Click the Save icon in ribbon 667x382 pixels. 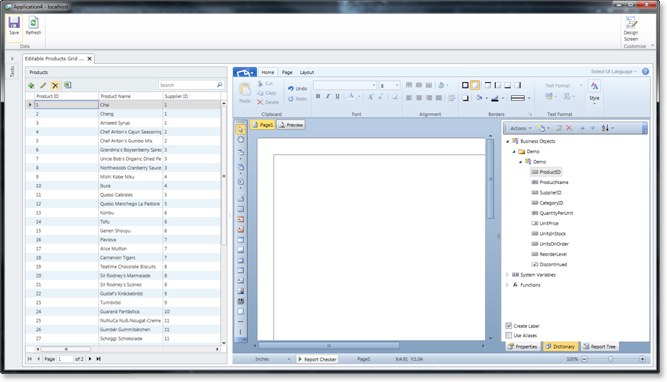[14, 26]
